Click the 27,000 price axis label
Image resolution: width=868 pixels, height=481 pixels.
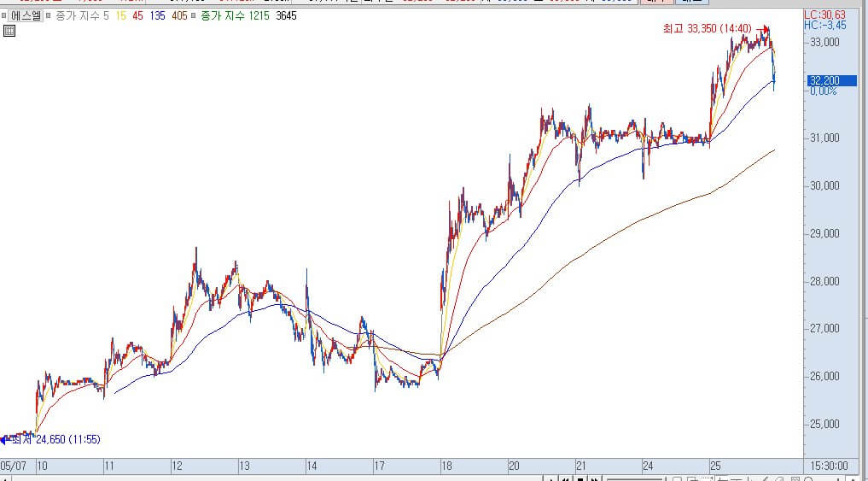[x=824, y=329]
